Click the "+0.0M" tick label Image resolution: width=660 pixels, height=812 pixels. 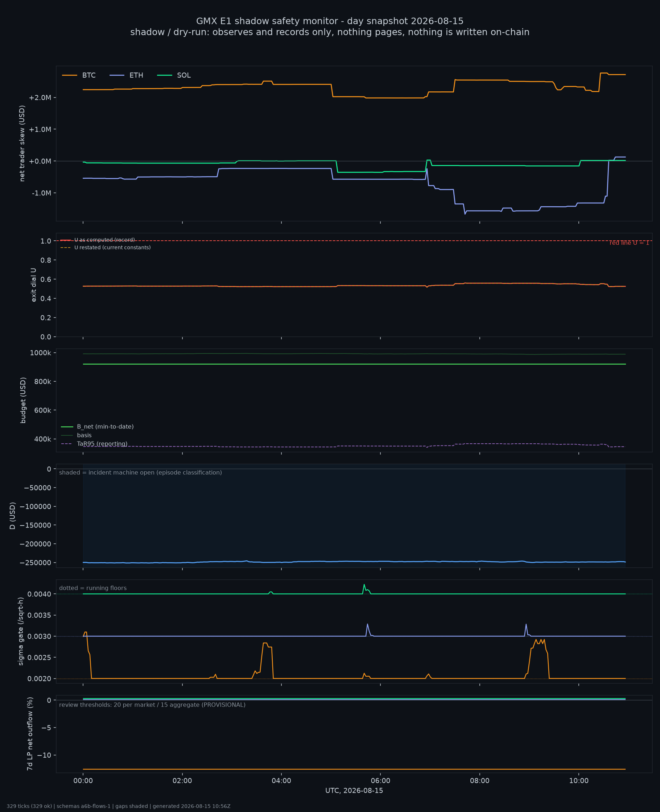pos(40,161)
